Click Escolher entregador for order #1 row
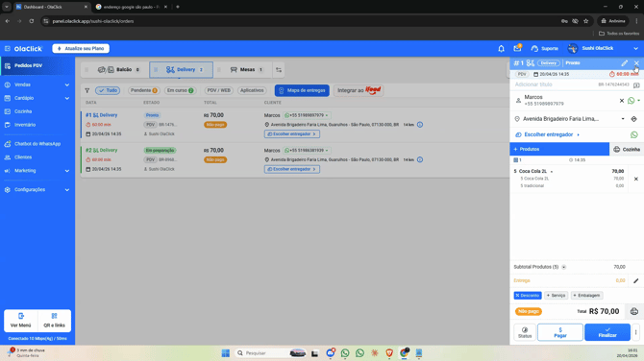Viewport: 644px width, 361px height. click(x=292, y=133)
